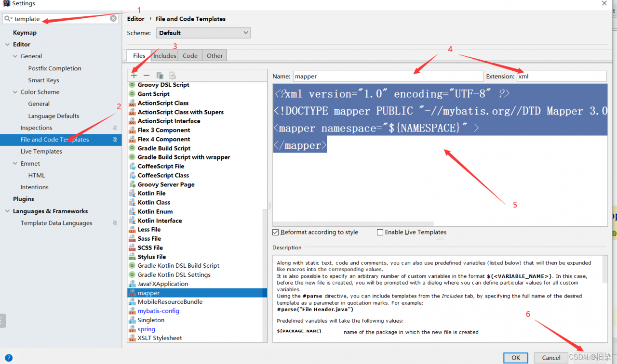Screen dimensions: 617x364
Task: Click the Copy Template toolbar icon
Action: [160, 75]
